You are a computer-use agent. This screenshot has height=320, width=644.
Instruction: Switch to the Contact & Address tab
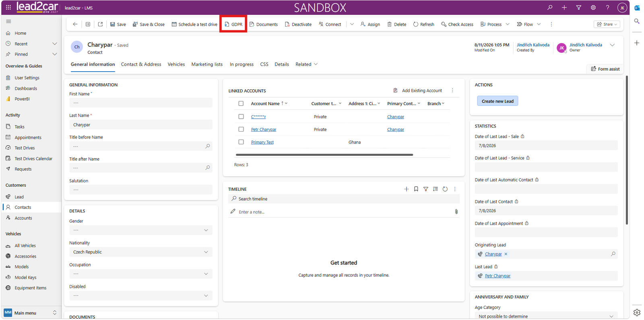[141, 64]
